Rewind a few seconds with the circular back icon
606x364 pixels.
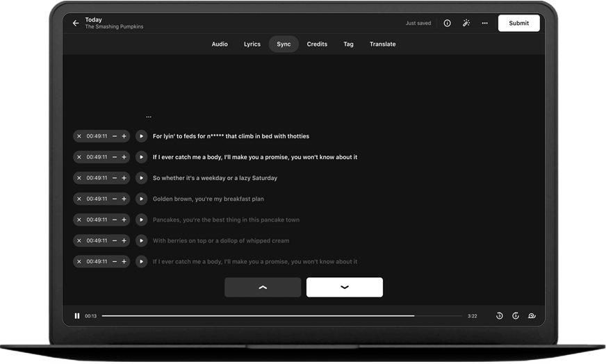pos(500,315)
